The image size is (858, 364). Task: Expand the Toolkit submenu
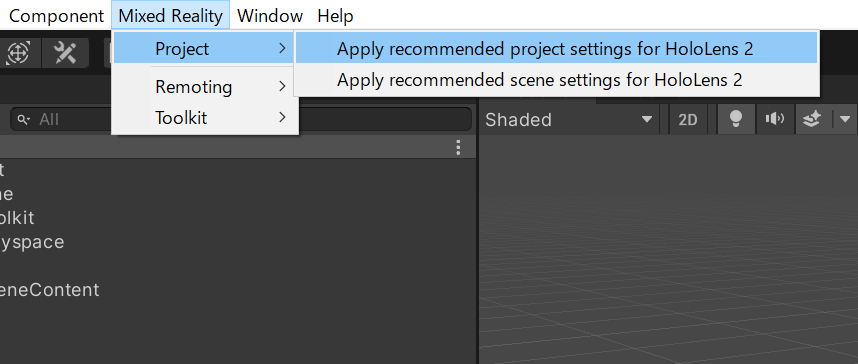point(205,118)
